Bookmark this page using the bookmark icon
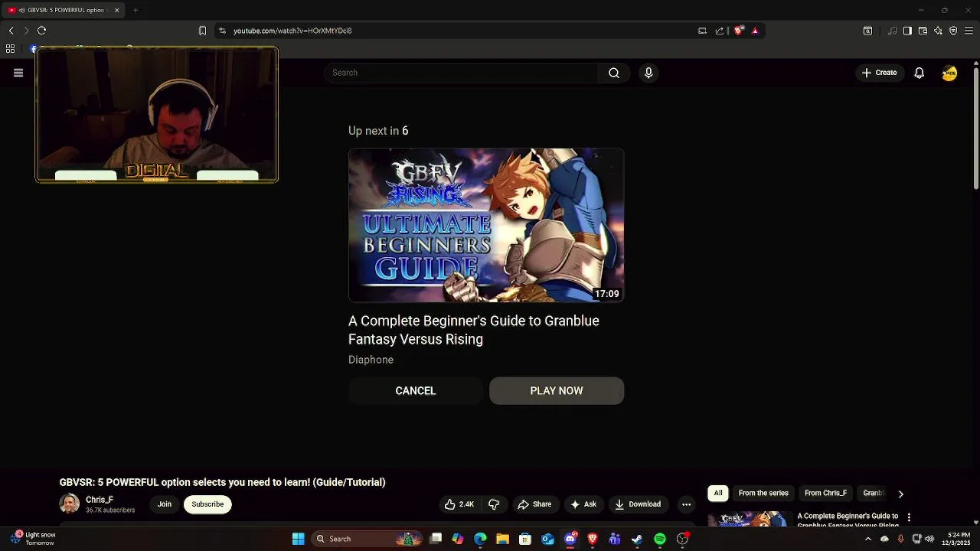The width and height of the screenshot is (980, 551). [202, 31]
